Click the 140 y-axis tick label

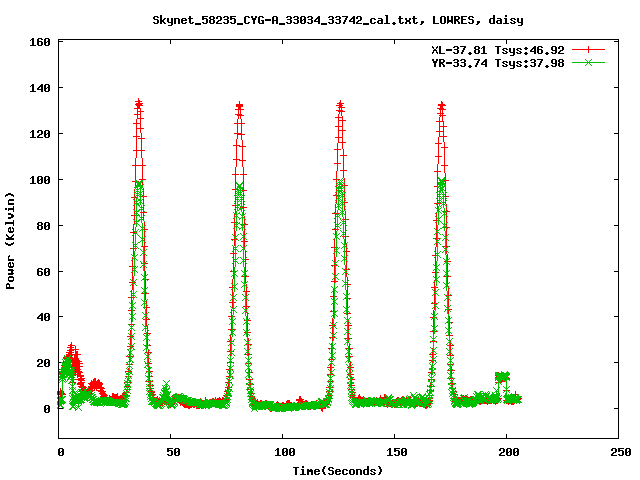40,88
